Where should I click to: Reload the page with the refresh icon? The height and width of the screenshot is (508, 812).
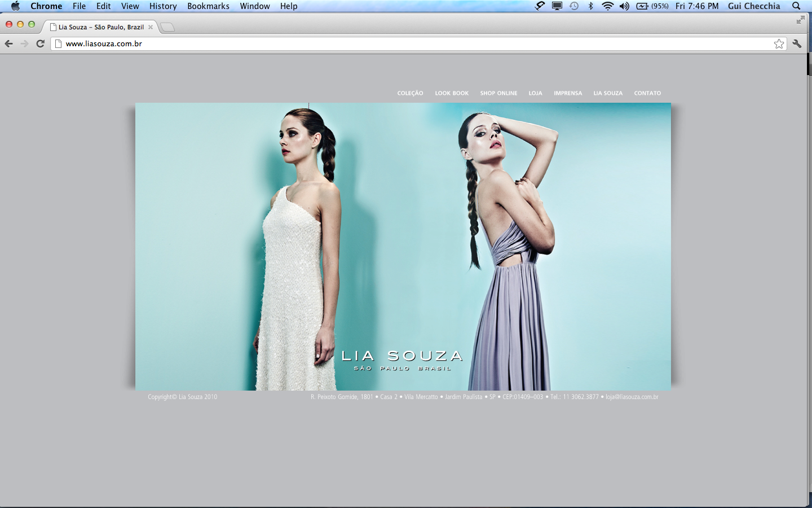tap(40, 43)
